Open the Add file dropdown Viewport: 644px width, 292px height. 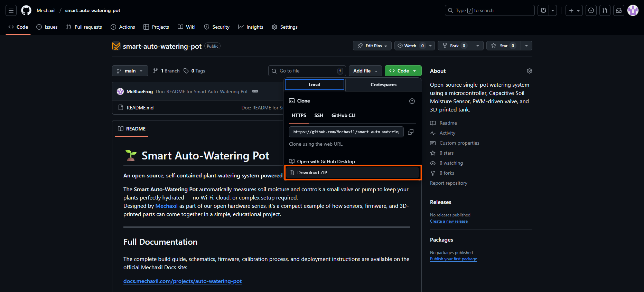pos(365,71)
